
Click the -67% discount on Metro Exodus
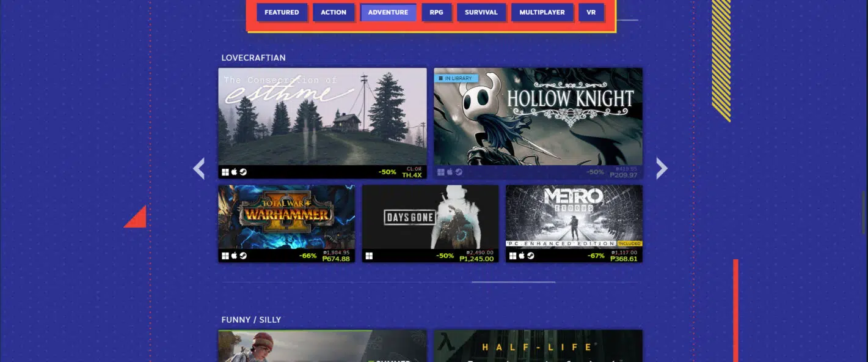596,256
